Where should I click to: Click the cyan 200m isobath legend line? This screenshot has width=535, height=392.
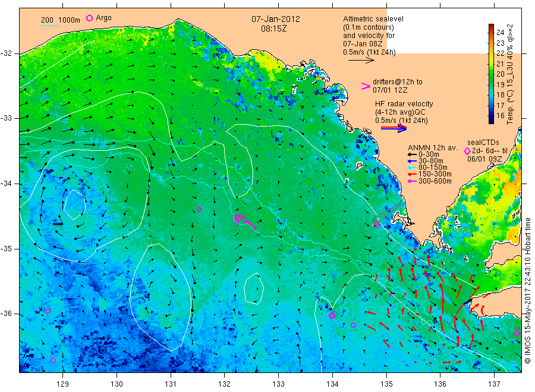tap(49, 25)
